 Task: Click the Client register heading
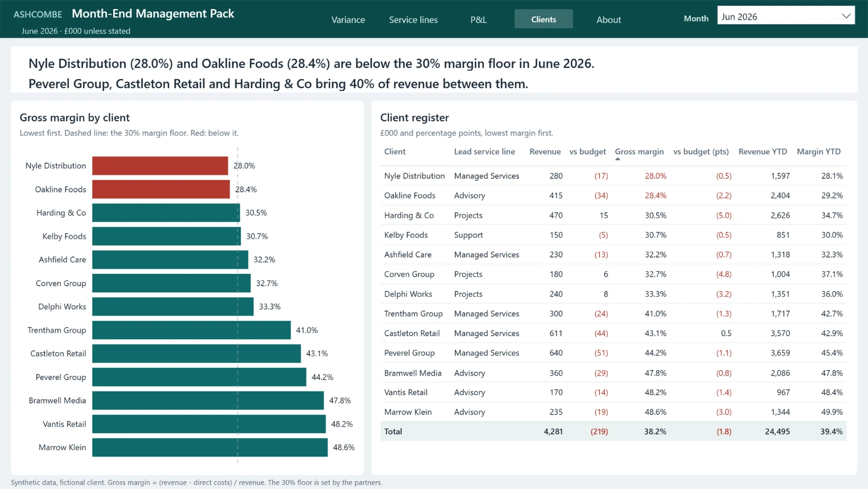[x=414, y=117]
